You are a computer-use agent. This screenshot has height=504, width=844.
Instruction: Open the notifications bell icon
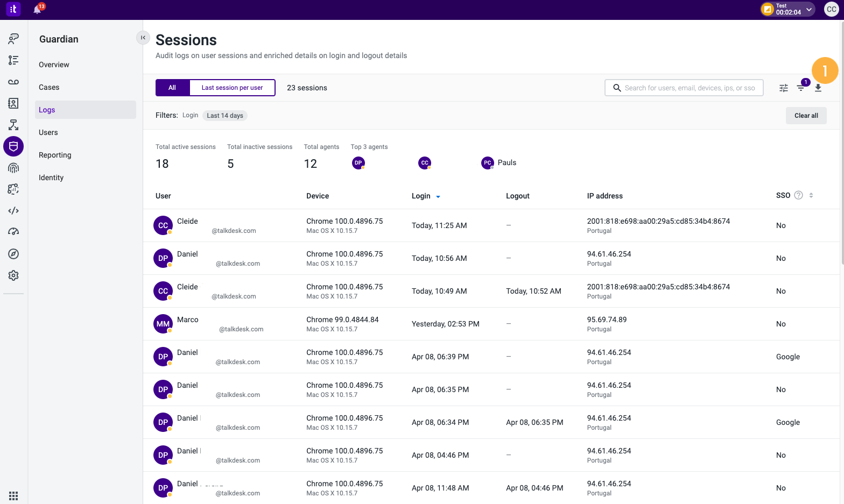tap(37, 10)
